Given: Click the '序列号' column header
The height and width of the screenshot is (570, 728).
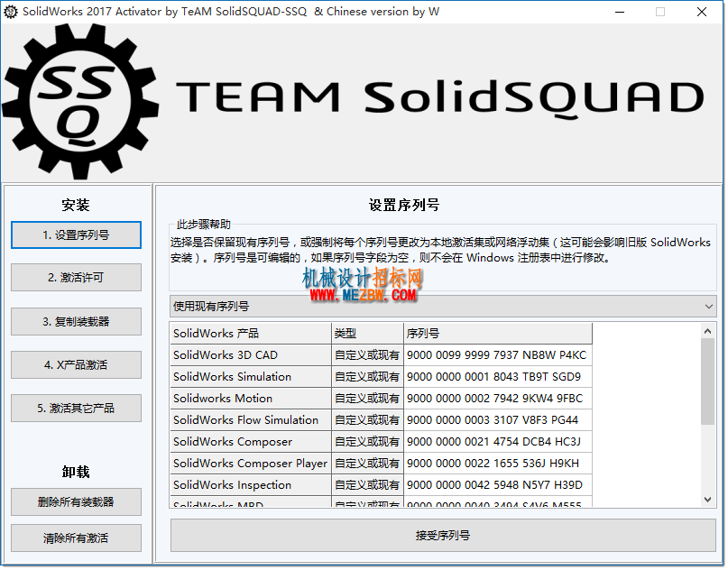Looking at the screenshot, I should coord(498,334).
